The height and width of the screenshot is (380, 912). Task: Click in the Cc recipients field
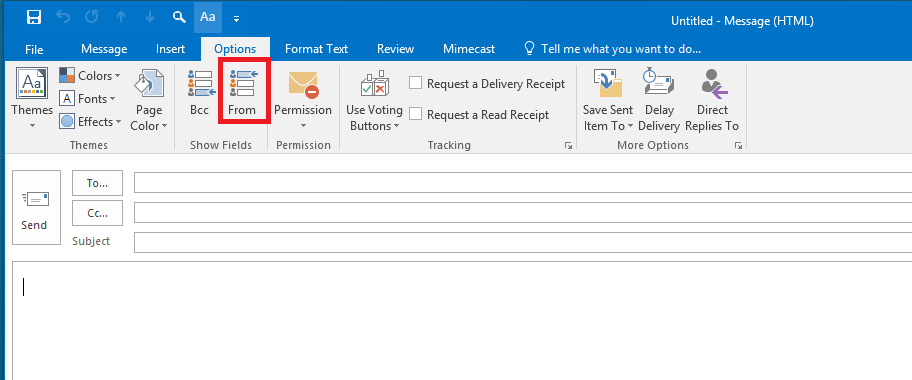[x=523, y=213]
